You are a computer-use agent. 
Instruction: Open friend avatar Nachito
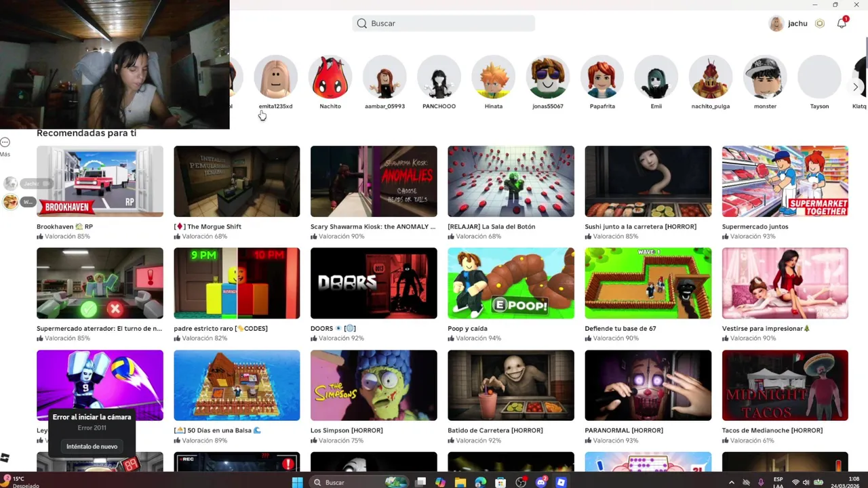[330, 77]
